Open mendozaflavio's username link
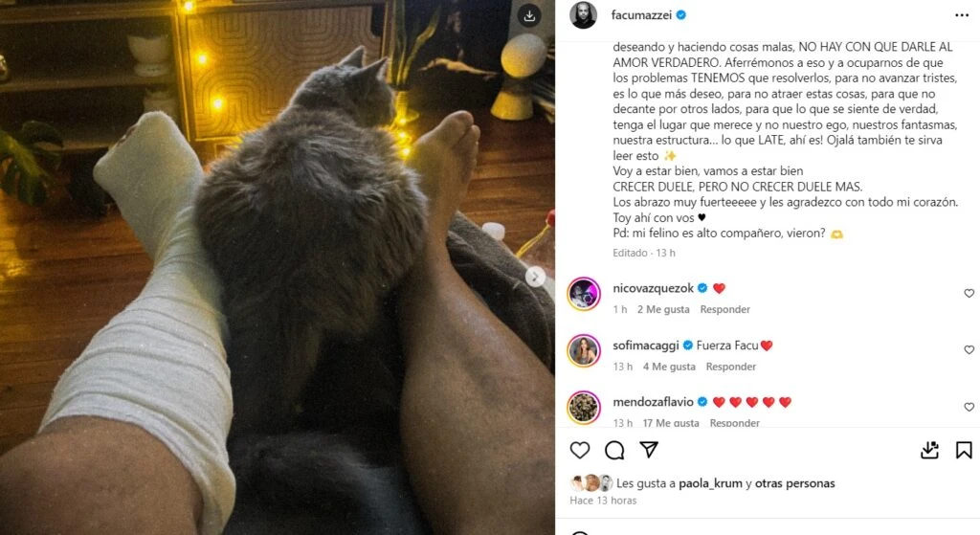 click(x=653, y=402)
